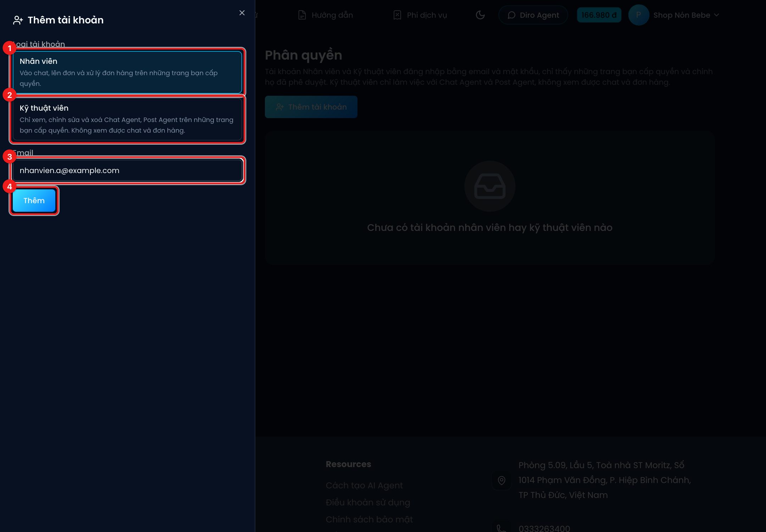Open the Phí dịch vụ menu item
Viewport: 766px width, 532px height.
(x=420, y=15)
